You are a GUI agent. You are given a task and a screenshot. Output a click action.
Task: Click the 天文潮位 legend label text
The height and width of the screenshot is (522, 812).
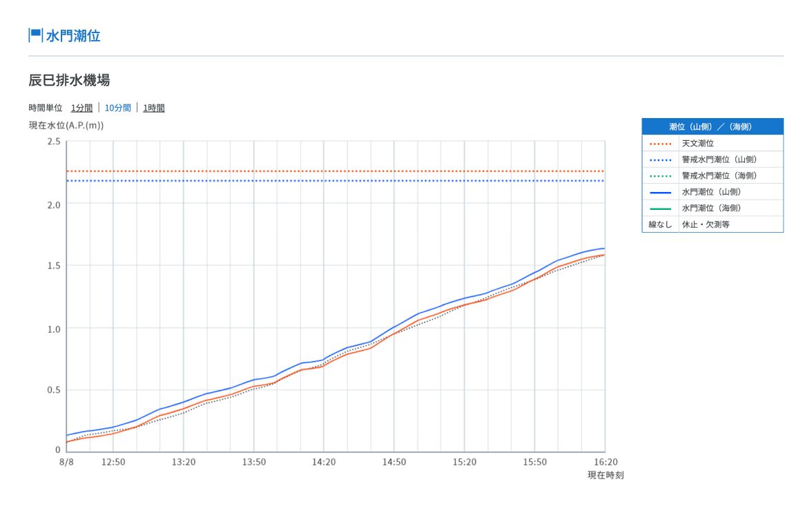(697, 144)
